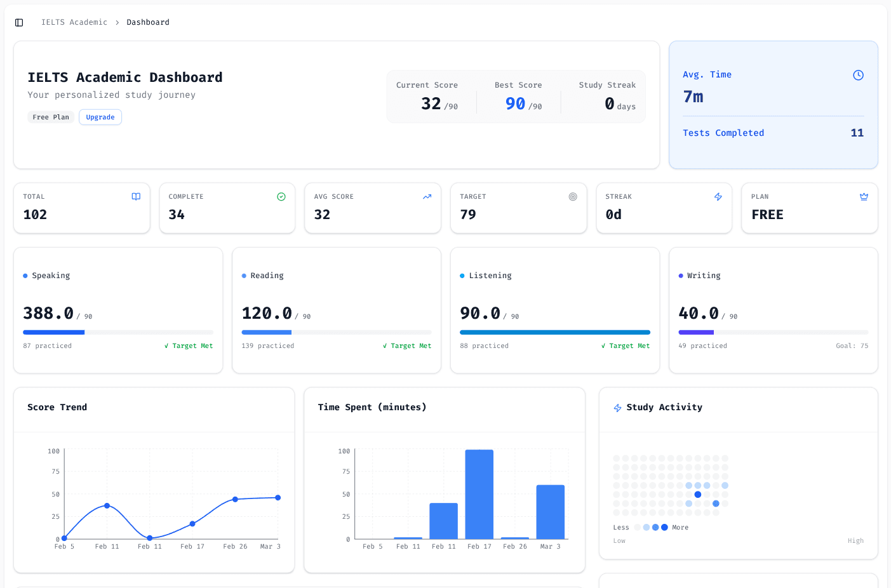This screenshot has height=588, width=891.
Task: Click the crown icon on PLAN card
Action: (864, 197)
